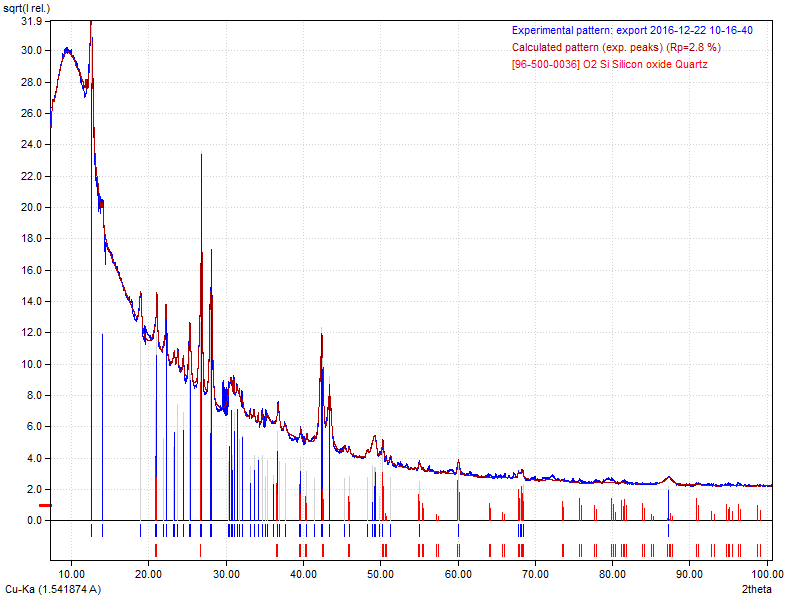Click the 2theta x-axis label
This screenshot has width=800, height=600.
pos(756,589)
